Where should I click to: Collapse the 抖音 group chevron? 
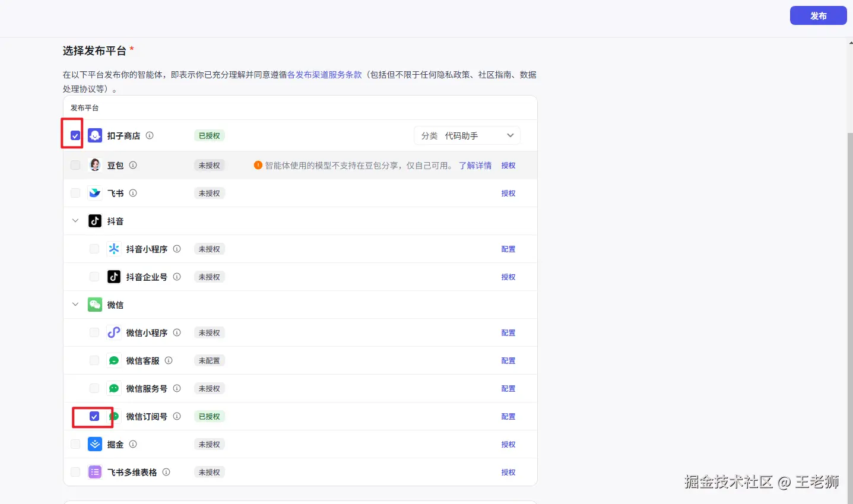[x=75, y=221]
